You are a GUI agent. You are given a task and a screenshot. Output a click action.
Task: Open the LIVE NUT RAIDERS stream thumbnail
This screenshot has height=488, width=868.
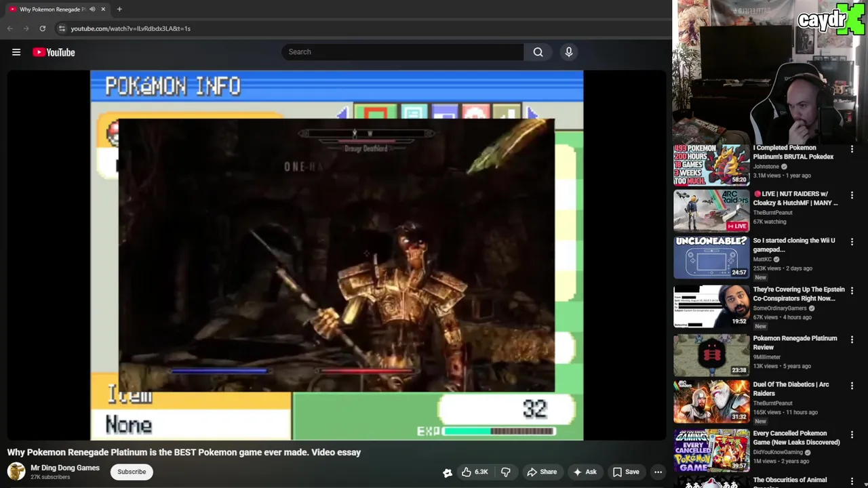tap(711, 211)
